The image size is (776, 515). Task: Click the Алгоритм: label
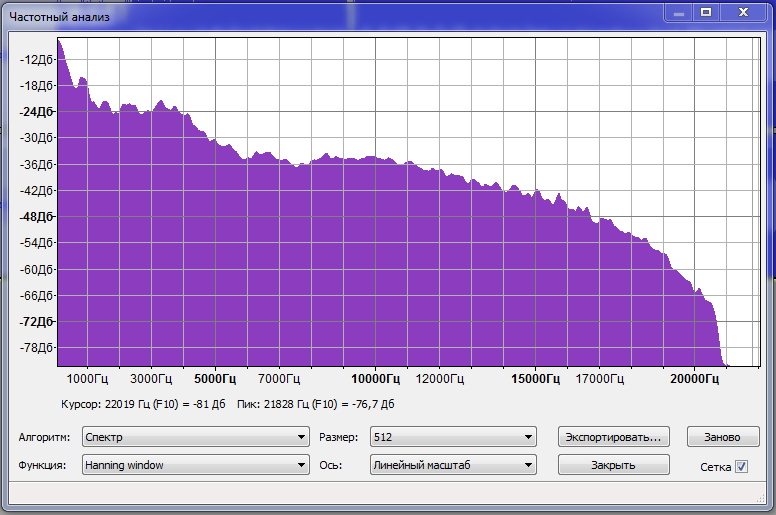[44, 437]
